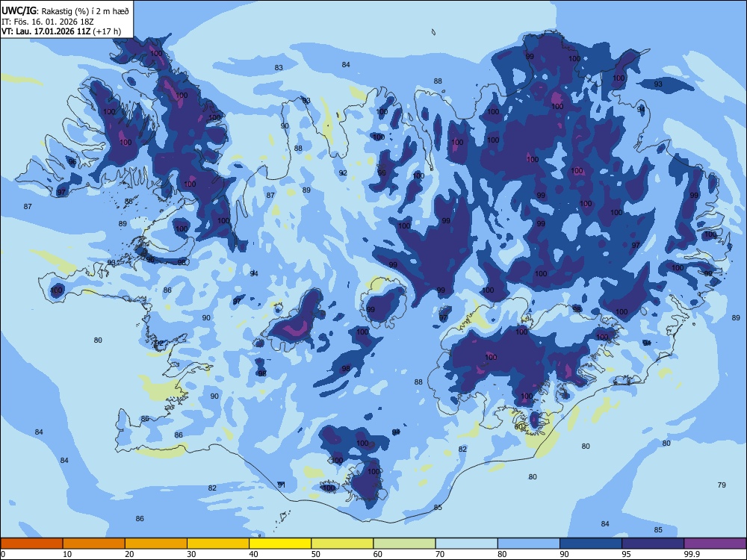Click the purple above-99.9 legend swatch
This screenshot has height=560, width=747.
[x=715, y=544]
